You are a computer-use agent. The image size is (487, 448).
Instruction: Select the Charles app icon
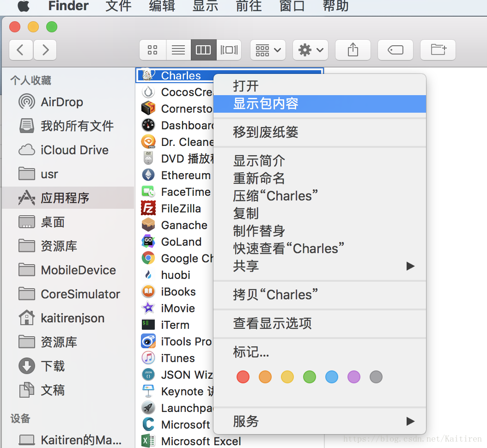click(x=148, y=75)
